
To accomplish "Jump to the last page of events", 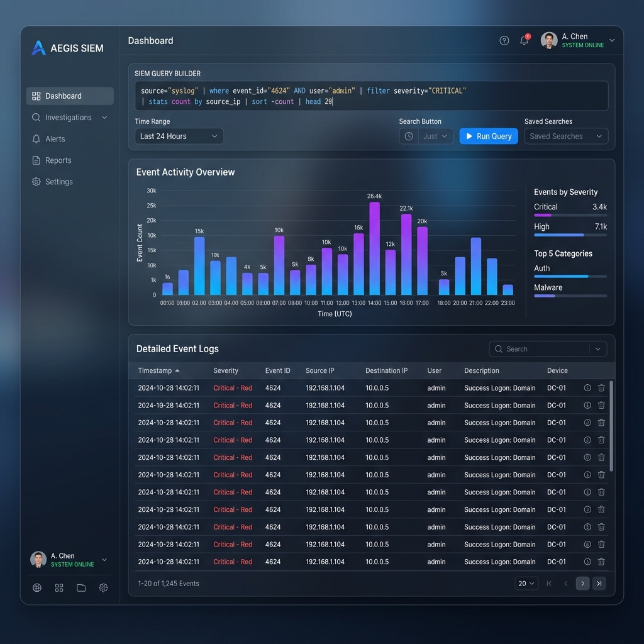I will pyautogui.click(x=599, y=584).
